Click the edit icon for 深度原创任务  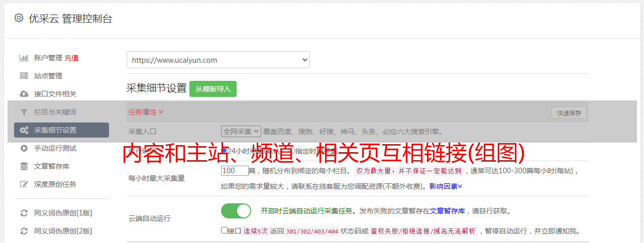(x=24, y=184)
